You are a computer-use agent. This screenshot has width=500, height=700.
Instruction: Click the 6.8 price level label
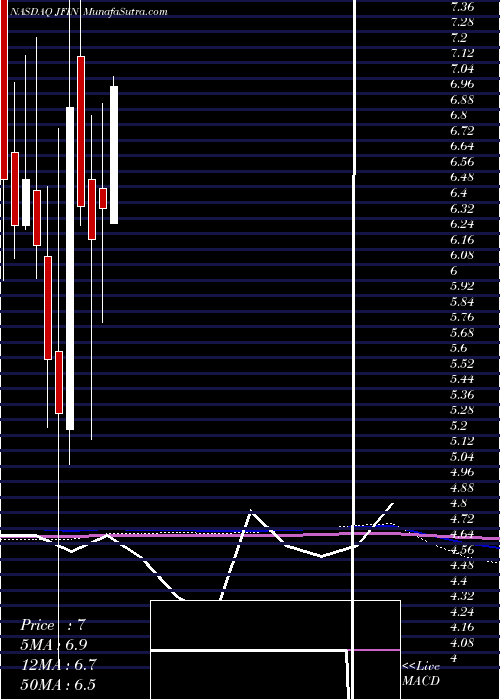point(460,115)
